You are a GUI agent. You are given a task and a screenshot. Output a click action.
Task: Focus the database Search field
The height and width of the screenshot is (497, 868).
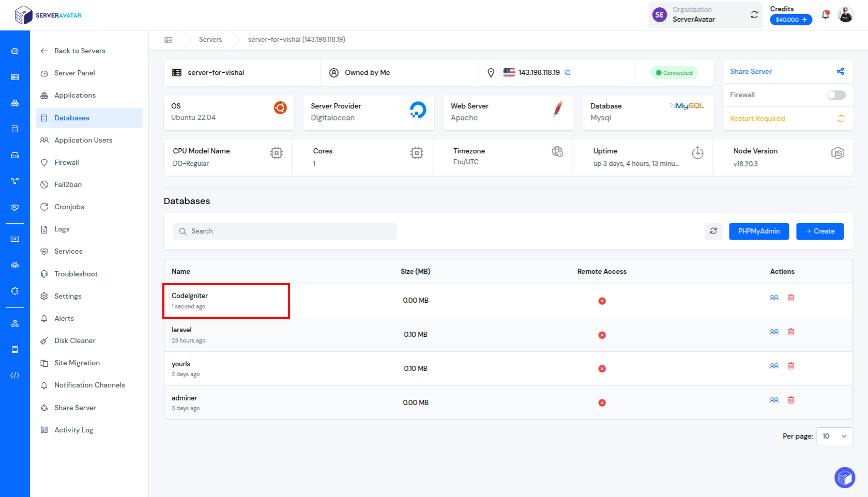click(x=285, y=231)
